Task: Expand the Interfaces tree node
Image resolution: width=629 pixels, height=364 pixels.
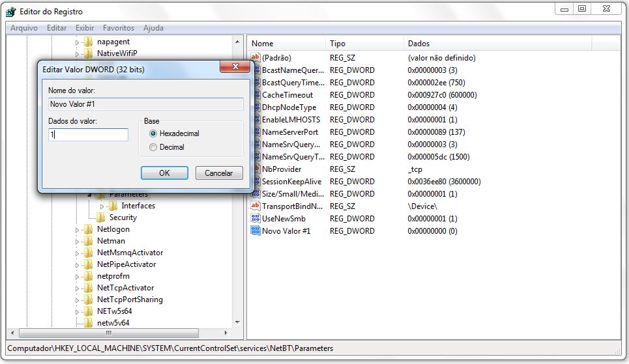Action: click(102, 206)
